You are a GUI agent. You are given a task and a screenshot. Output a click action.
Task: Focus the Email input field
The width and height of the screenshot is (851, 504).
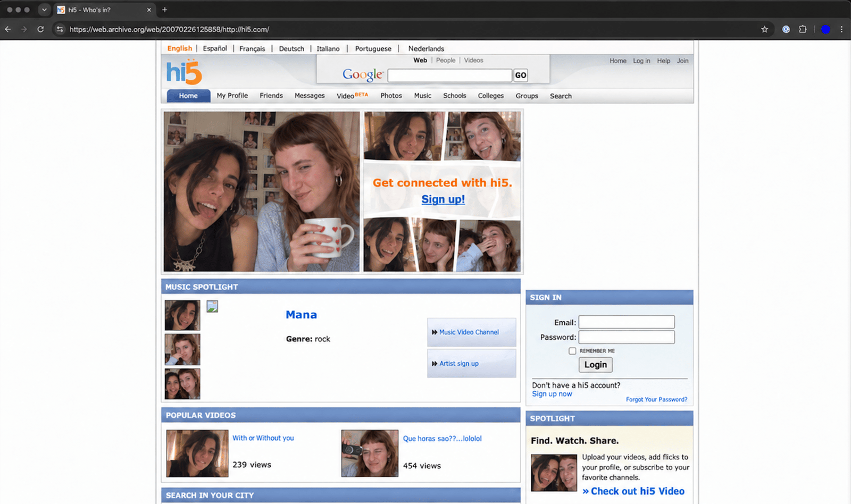tap(627, 322)
